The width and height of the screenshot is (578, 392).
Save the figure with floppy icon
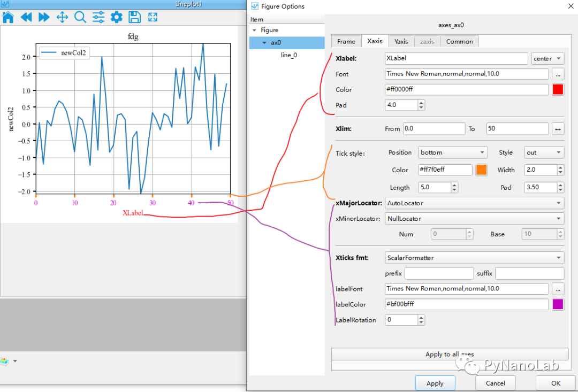coord(134,17)
